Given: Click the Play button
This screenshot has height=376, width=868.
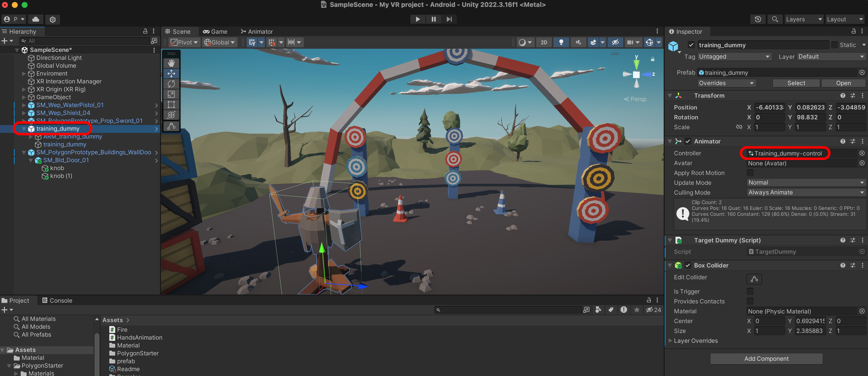Looking at the screenshot, I should click(418, 19).
